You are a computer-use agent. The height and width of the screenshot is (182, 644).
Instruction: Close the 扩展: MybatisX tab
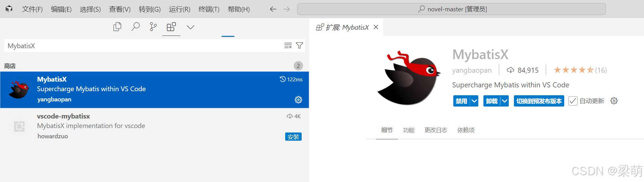point(376,27)
